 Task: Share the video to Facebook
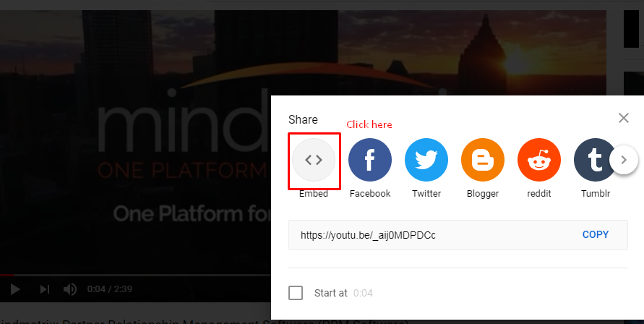370,160
